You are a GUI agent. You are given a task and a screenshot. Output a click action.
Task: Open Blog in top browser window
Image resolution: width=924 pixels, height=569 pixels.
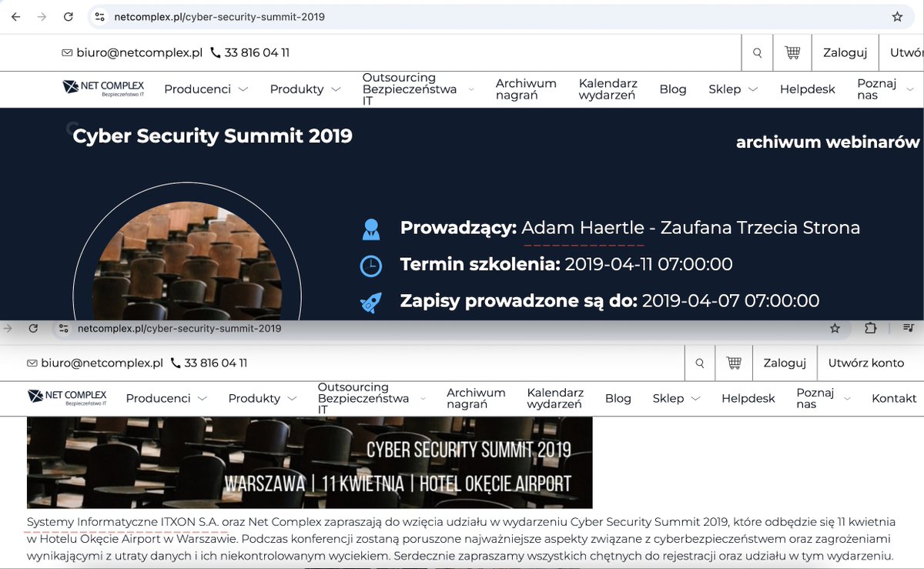(x=673, y=89)
